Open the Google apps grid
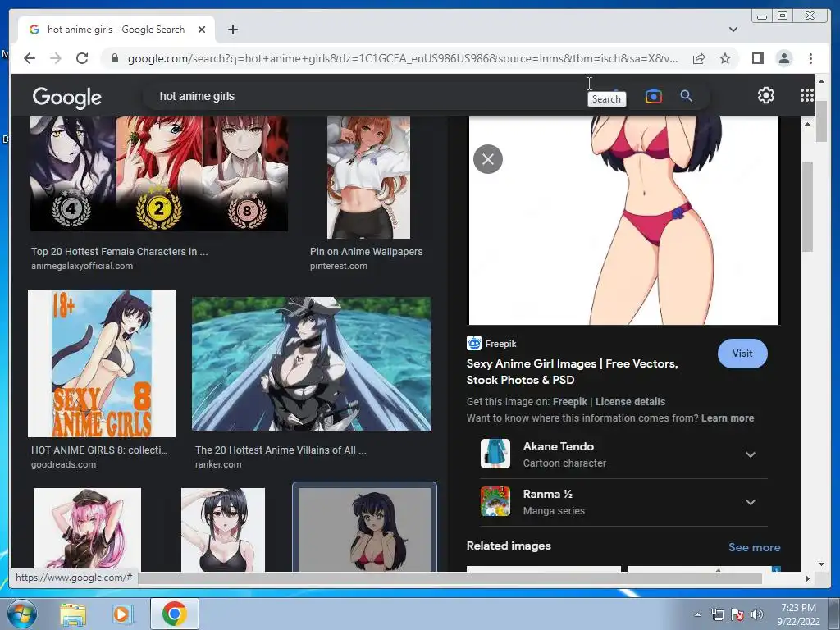Screen dimensions: 840x630 [x=806, y=95]
